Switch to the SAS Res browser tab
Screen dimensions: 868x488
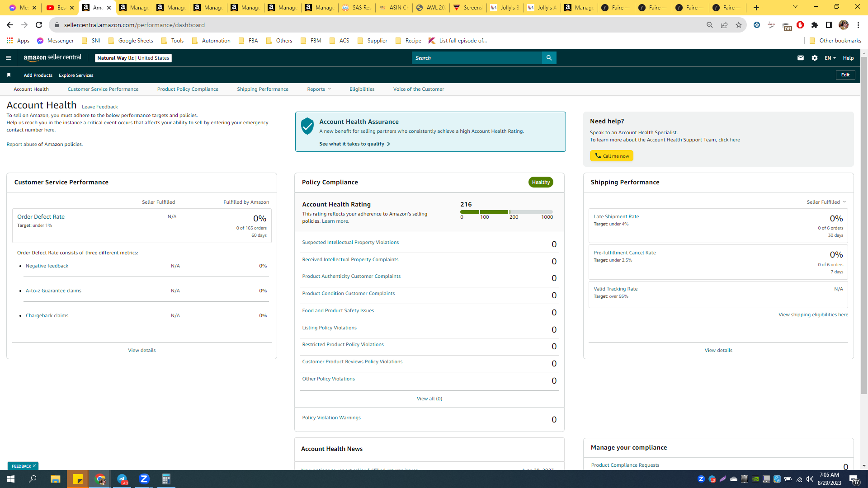357,8
